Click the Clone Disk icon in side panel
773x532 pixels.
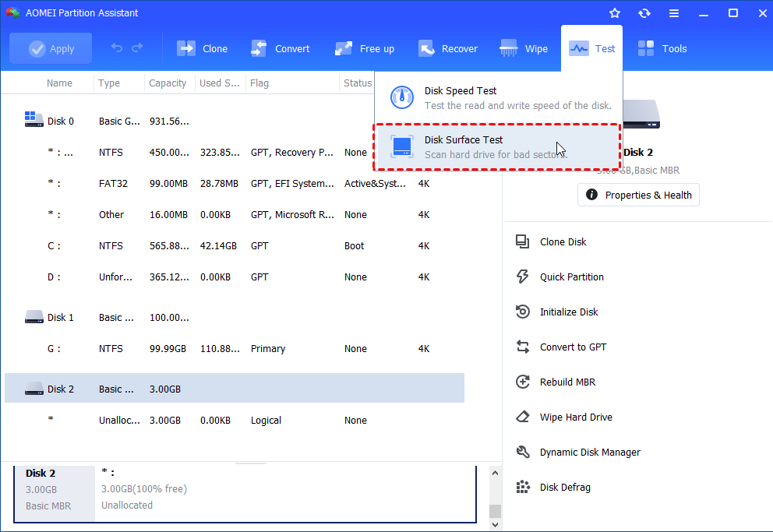click(523, 241)
